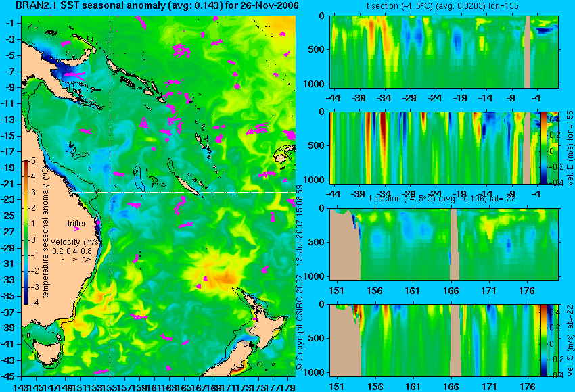Click the top lon=155 temperature section plot

tap(444, 51)
